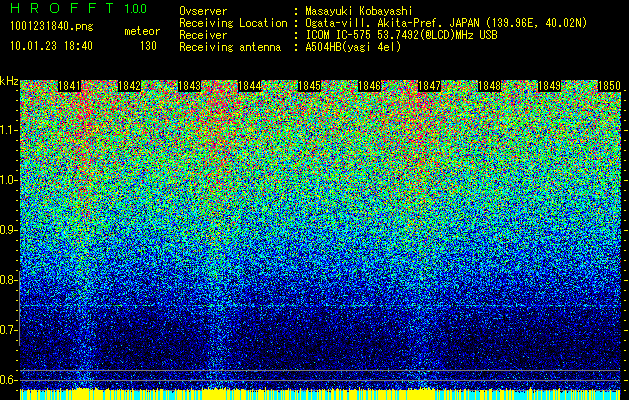Click the 1849 time marker

pos(549,86)
